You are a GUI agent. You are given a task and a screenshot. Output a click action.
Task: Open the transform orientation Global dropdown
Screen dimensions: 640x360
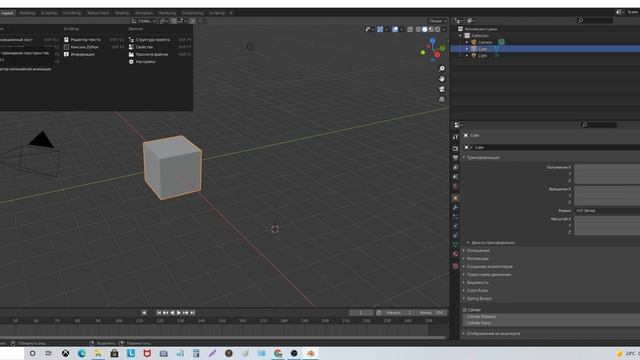click(x=144, y=21)
